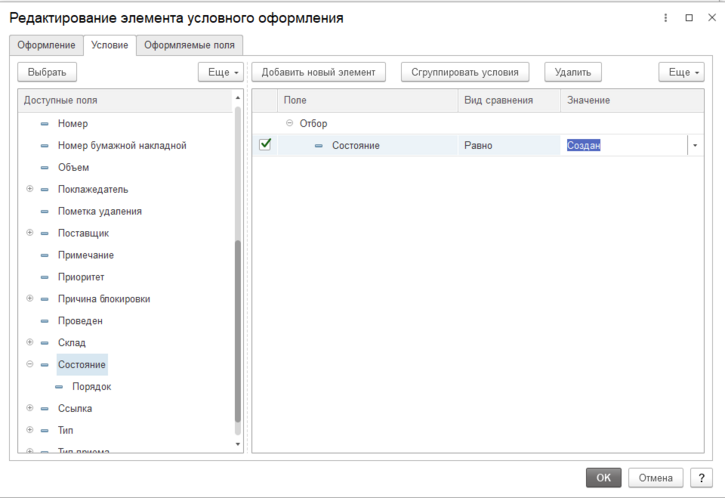Click the question mark help button
Image resolution: width=725 pixels, height=498 pixels.
coord(703,478)
